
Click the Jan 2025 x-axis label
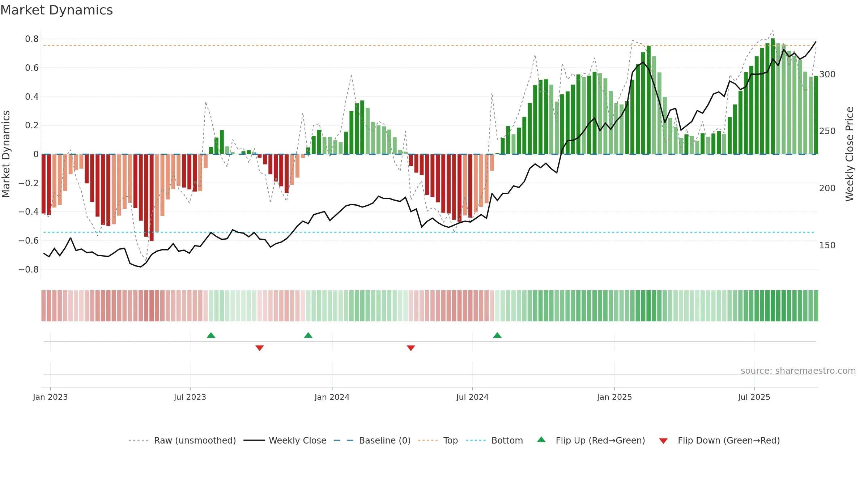click(614, 397)
